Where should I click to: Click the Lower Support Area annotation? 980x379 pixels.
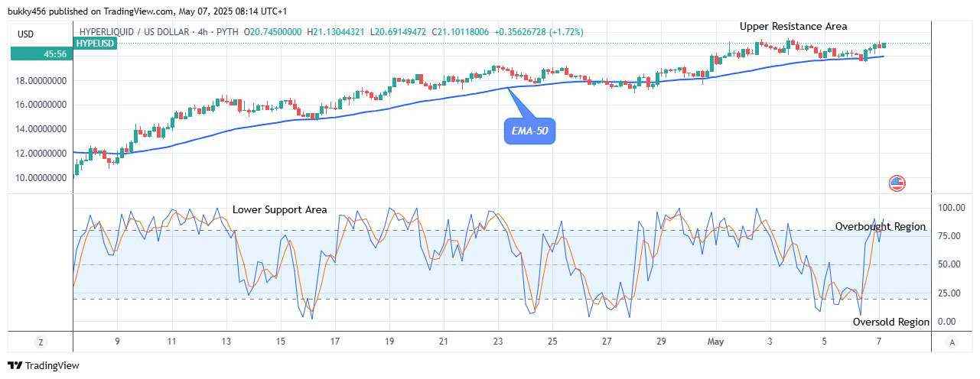[280, 209]
